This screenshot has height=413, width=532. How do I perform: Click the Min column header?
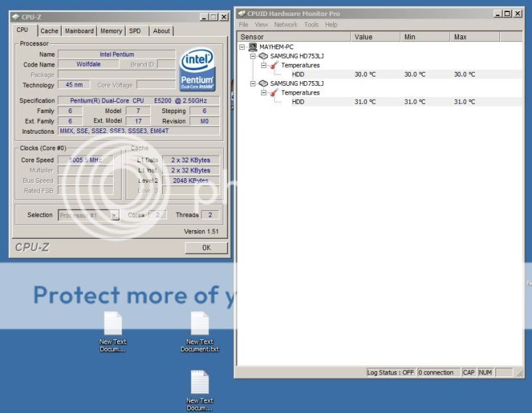coord(425,37)
